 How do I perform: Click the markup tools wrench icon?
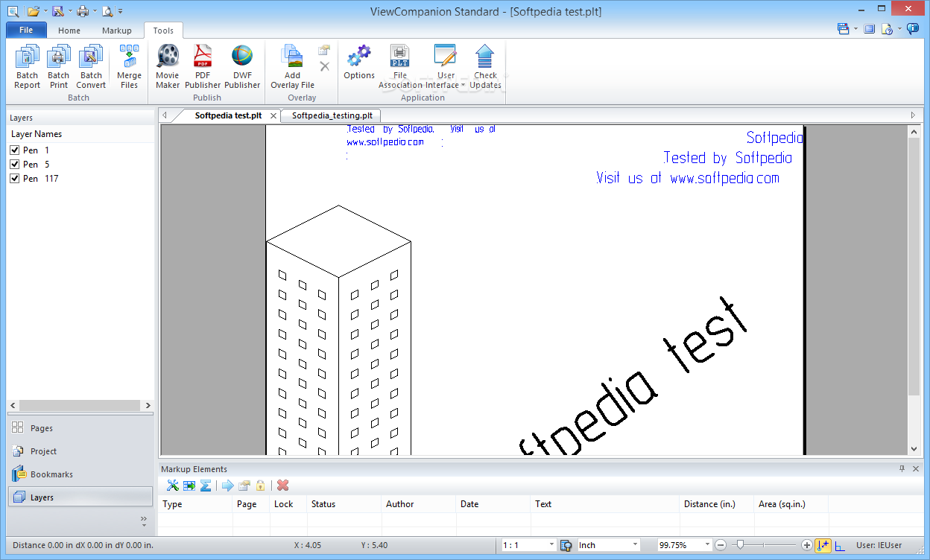[173, 486]
